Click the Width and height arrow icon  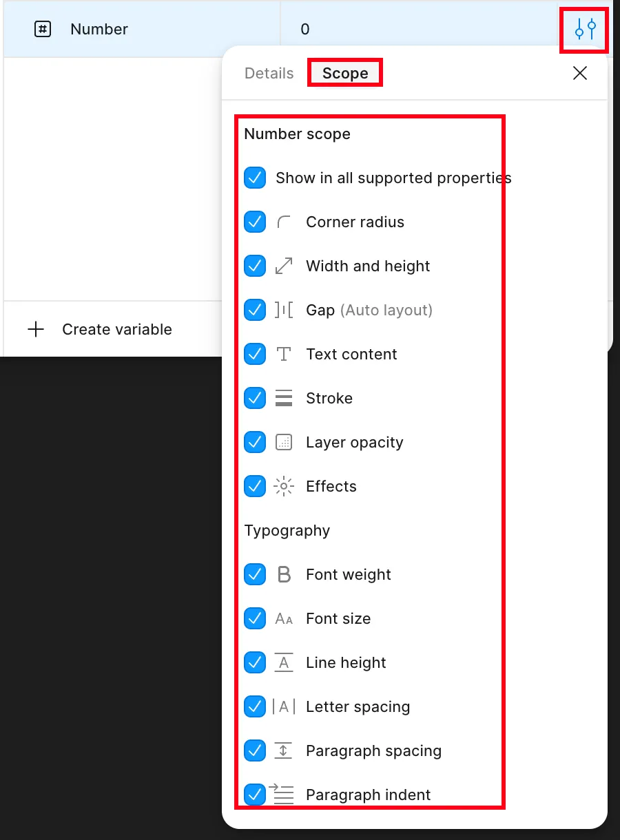(x=283, y=266)
